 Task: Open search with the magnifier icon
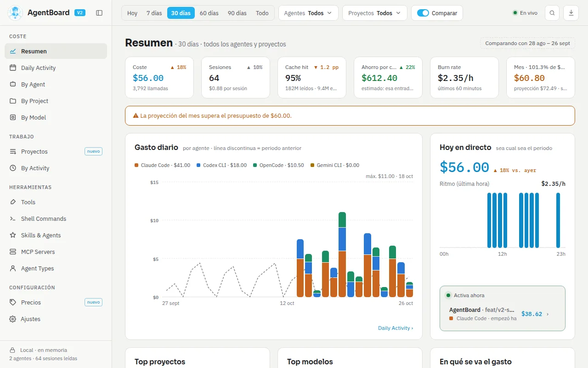552,13
